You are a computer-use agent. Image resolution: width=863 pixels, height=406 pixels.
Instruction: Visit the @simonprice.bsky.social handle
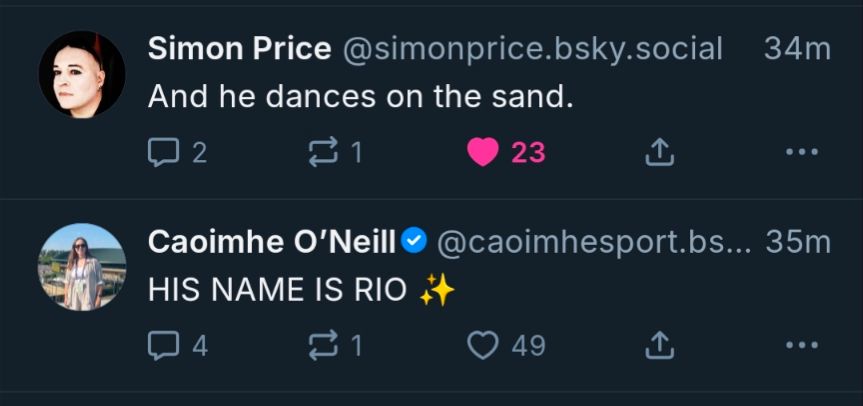[533, 48]
